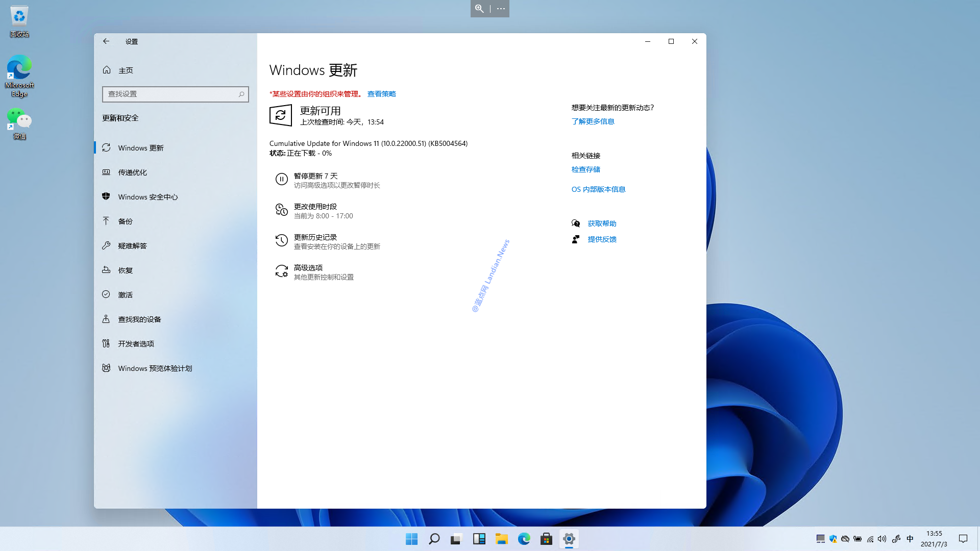
Task: Open Windows 安全中心 sidebar item
Action: click(x=176, y=197)
